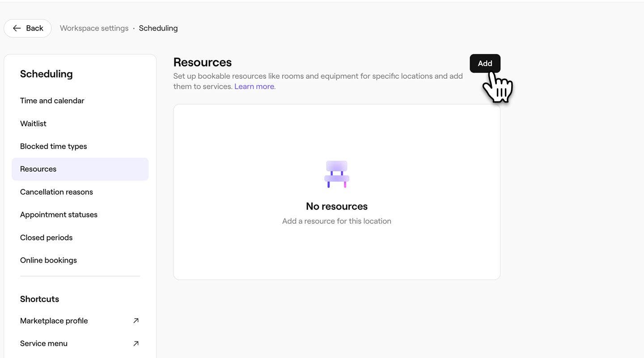The image size is (644, 358).
Task: Click the left arrow icon in Back
Action: tap(17, 28)
